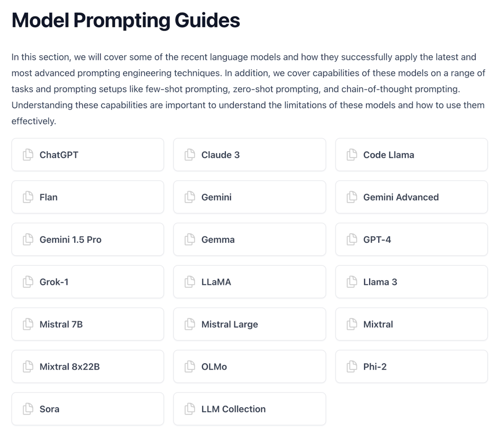Open the LLaMA guide card

tap(249, 282)
